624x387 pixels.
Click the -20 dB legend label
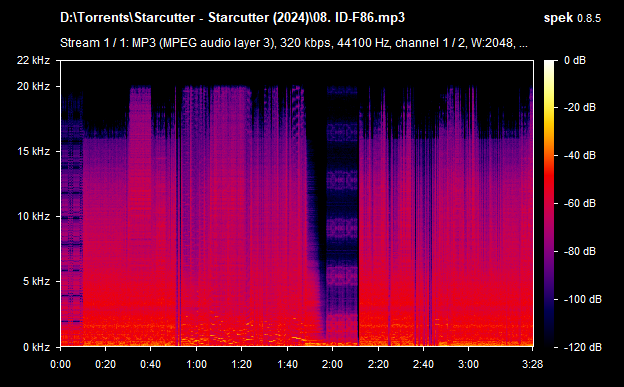pos(580,107)
